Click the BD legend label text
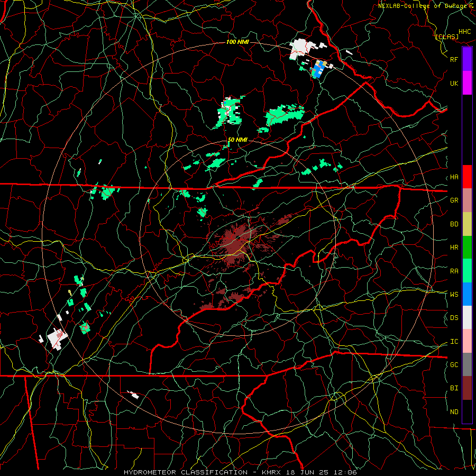 [x=454, y=224]
